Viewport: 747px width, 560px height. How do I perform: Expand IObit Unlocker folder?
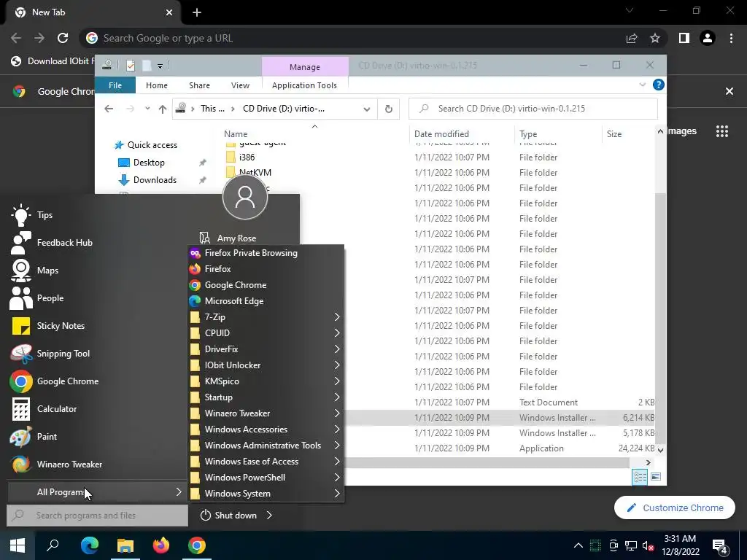266,365
